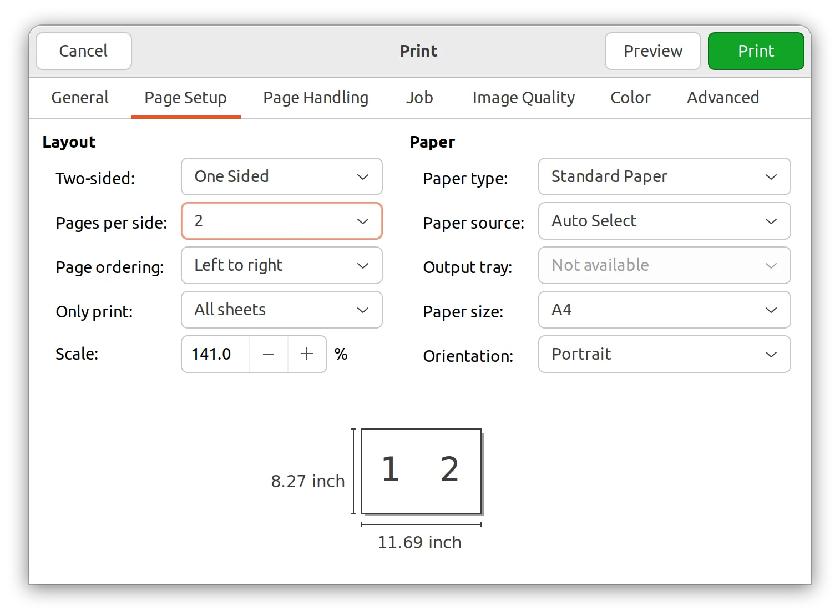Expand the Paper type dropdown
This screenshot has width=840, height=616.
coord(664,176)
